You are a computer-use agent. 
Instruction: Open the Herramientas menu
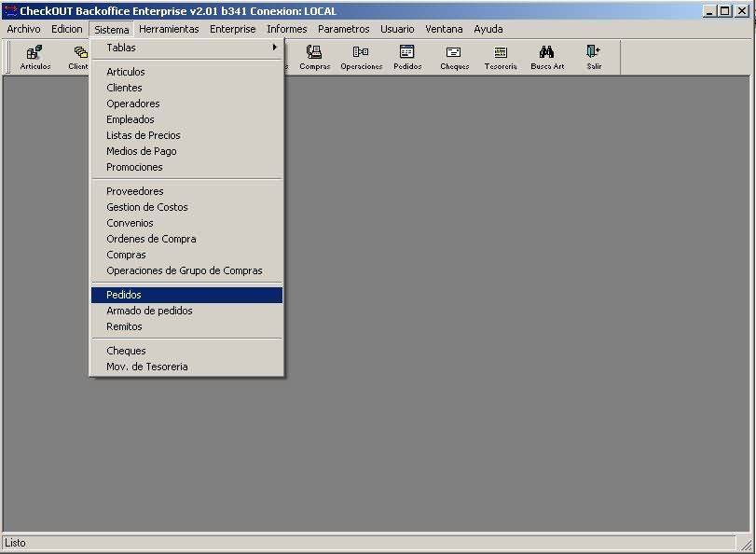click(x=169, y=29)
